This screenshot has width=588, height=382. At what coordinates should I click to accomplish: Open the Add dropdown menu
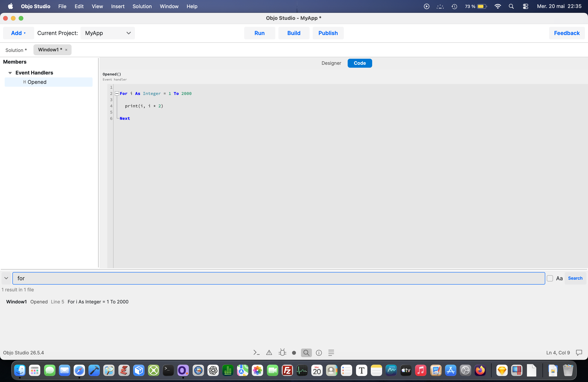18,33
